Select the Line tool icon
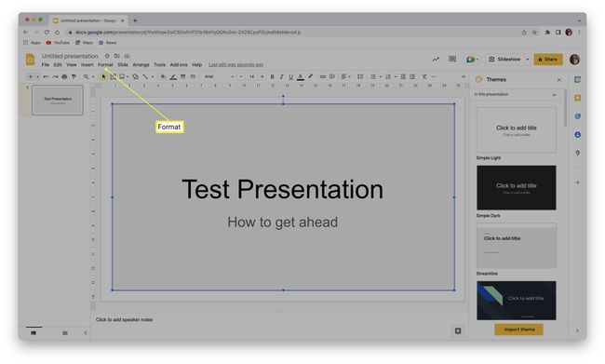 (145, 77)
